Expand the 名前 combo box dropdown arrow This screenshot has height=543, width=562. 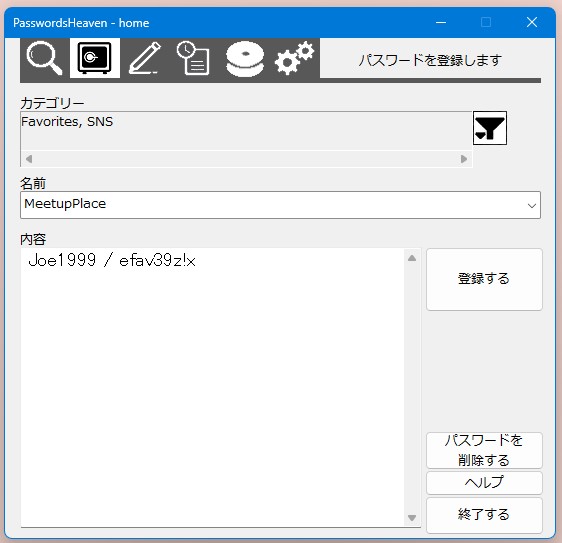532,205
